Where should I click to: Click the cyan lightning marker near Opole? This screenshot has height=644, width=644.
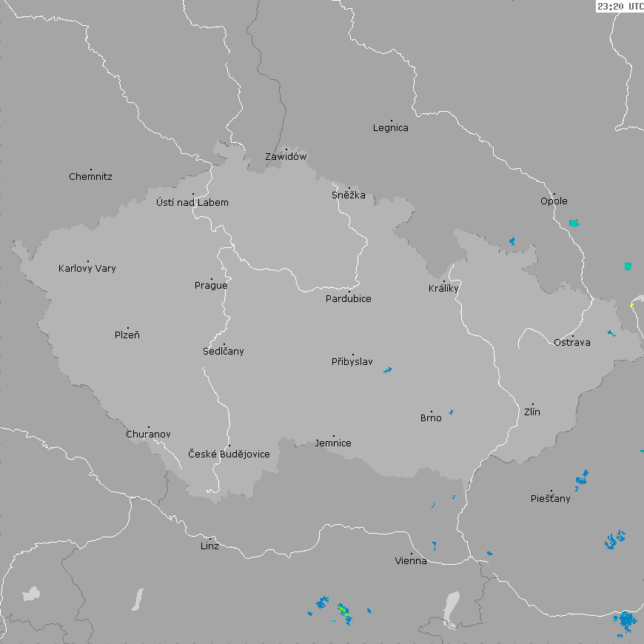click(x=574, y=223)
